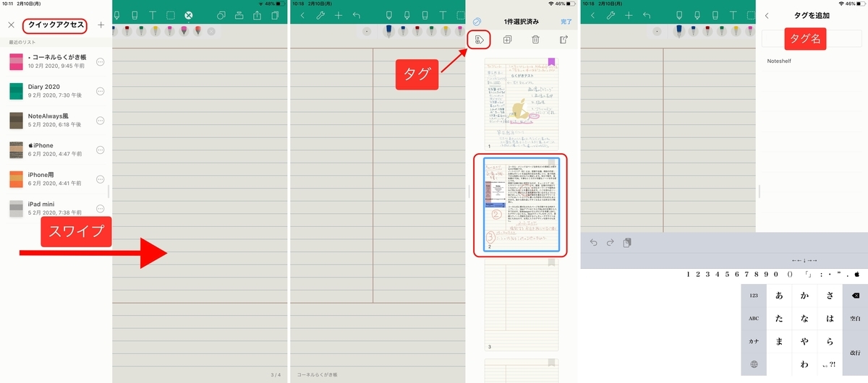868x383 pixels.
Task: Tap the gray X at the pen row's end
Action: (211, 31)
